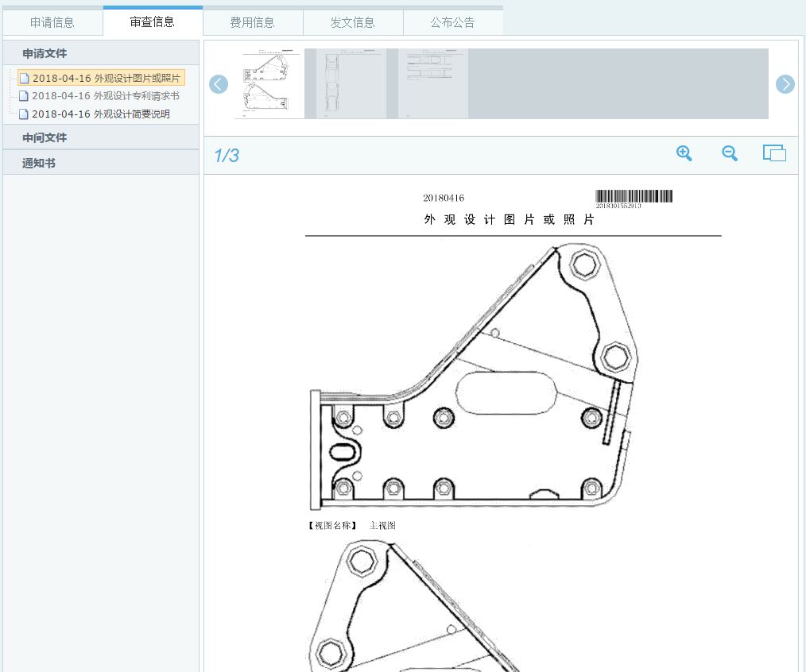Zoom out of the document
This screenshot has height=672, width=806.
[730, 153]
